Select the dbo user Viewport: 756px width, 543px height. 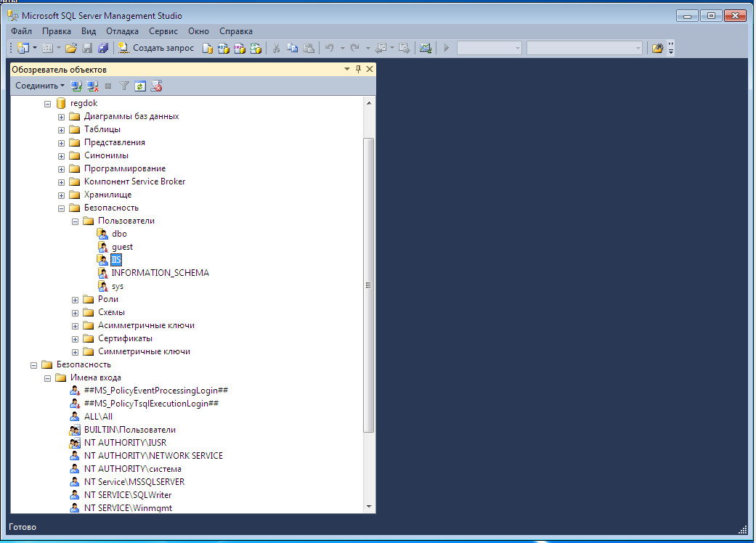coord(119,234)
